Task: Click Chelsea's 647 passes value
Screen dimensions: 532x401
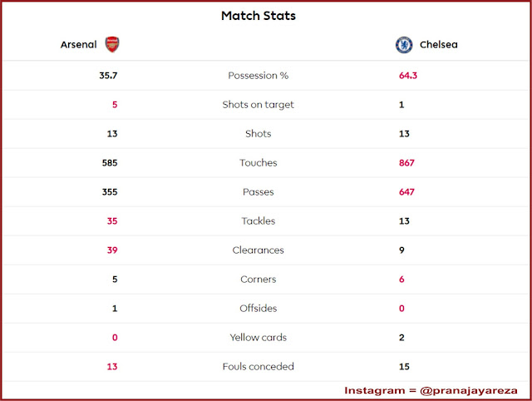Action: click(x=406, y=192)
